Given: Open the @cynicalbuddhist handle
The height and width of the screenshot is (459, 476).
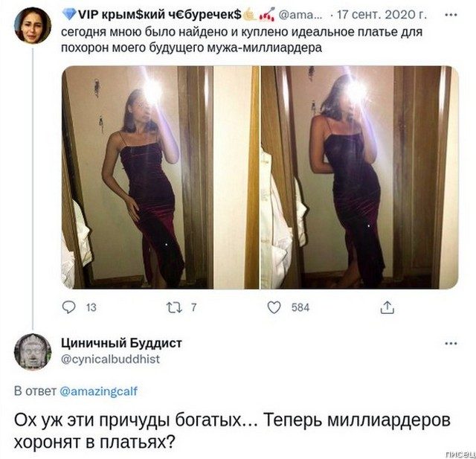Looking at the screenshot, I should [x=110, y=359].
